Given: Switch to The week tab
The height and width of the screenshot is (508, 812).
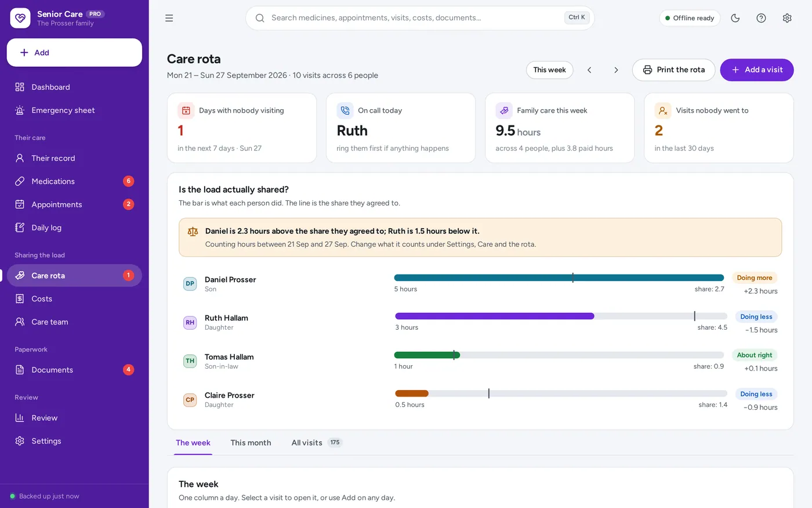Looking at the screenshot, I should point(193,442).
